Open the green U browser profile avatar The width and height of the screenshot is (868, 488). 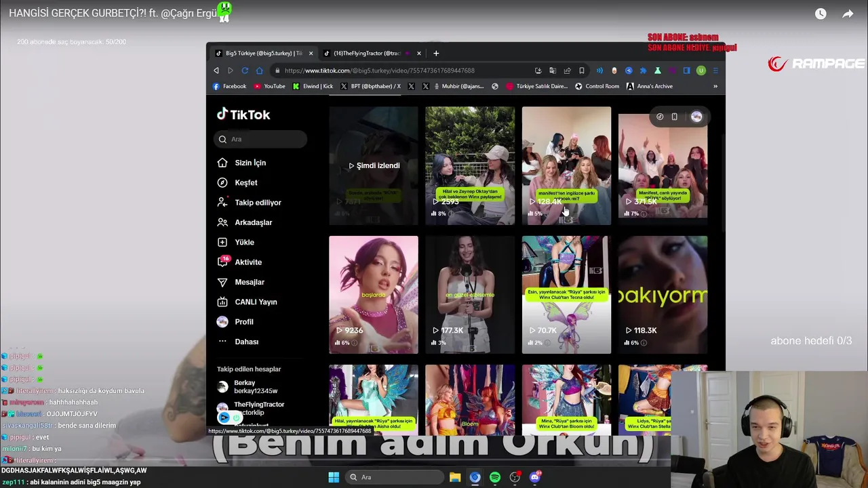[x=701, y=70]
